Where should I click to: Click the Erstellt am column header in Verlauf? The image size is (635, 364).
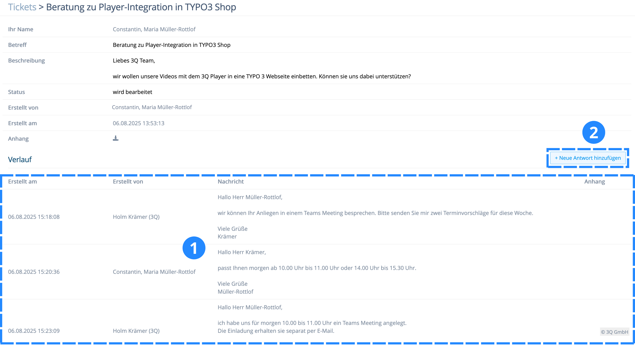23,181
